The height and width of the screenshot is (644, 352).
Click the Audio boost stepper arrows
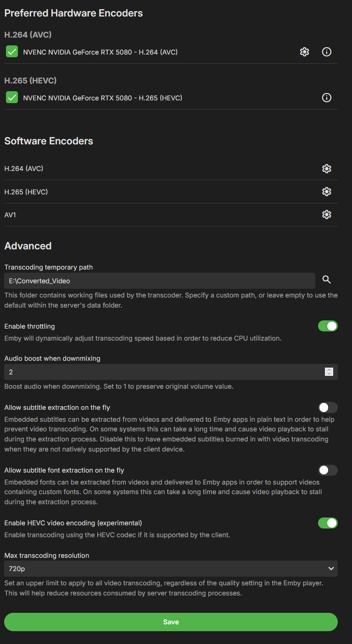point(329,372)
